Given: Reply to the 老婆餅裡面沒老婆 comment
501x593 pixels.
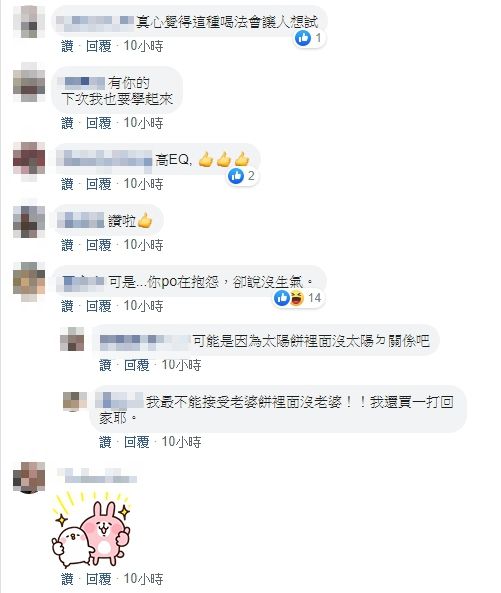Looking at the screenshot, I should point(136,442).
